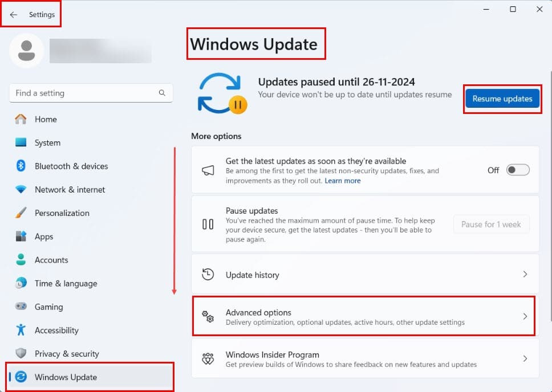The image size is (552, 392).
Task: Click the Home house icon
Action: [x=21, y=119]
